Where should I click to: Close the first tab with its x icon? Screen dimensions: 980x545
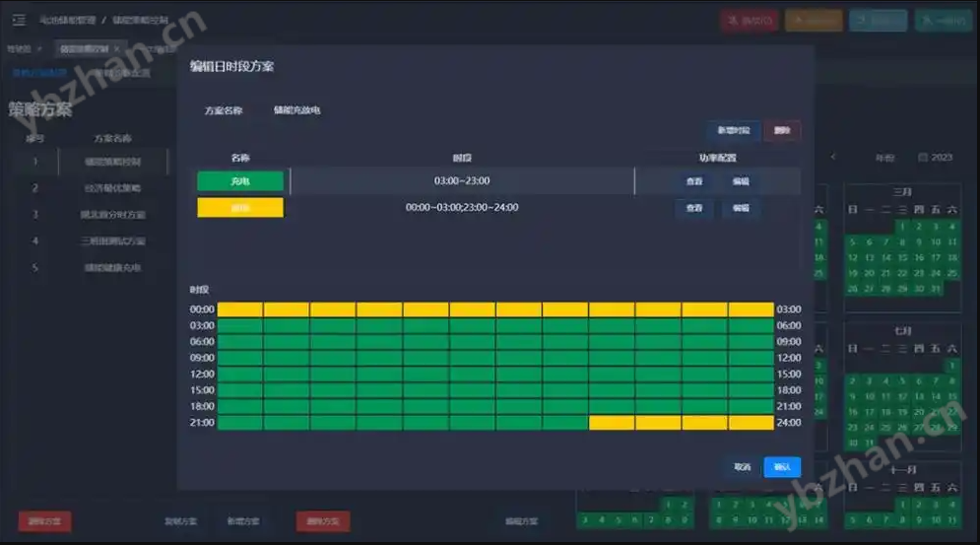point(39,48)
